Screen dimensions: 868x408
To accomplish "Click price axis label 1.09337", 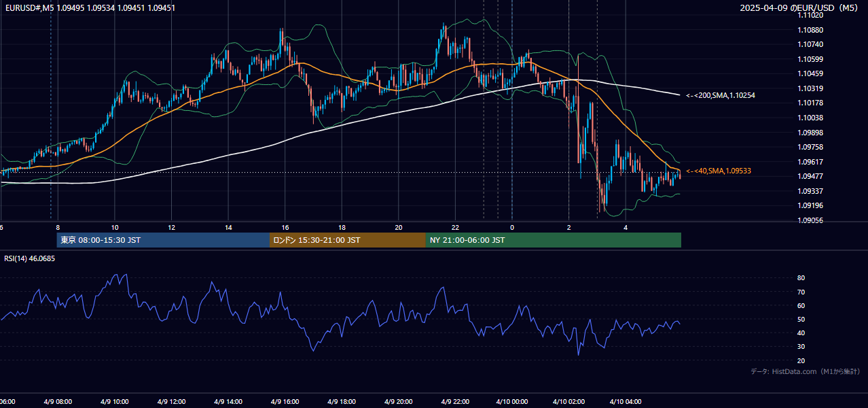I will [x=811, y=191].
